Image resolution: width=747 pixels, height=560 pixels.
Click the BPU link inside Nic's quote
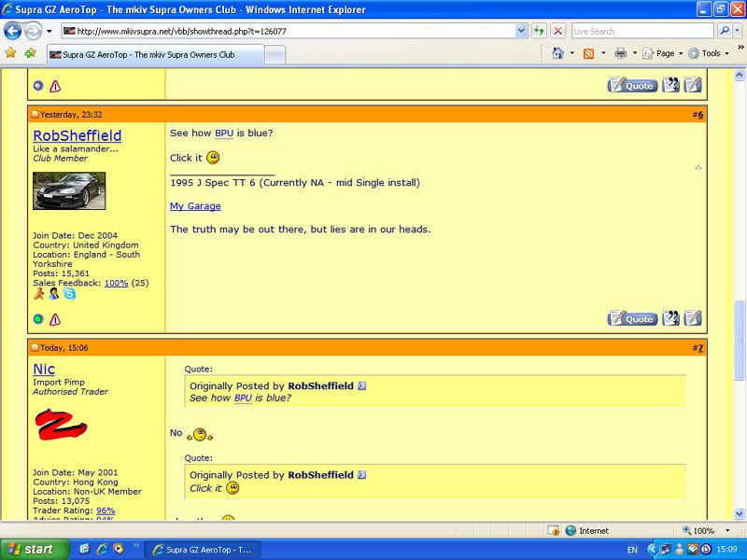243,399
